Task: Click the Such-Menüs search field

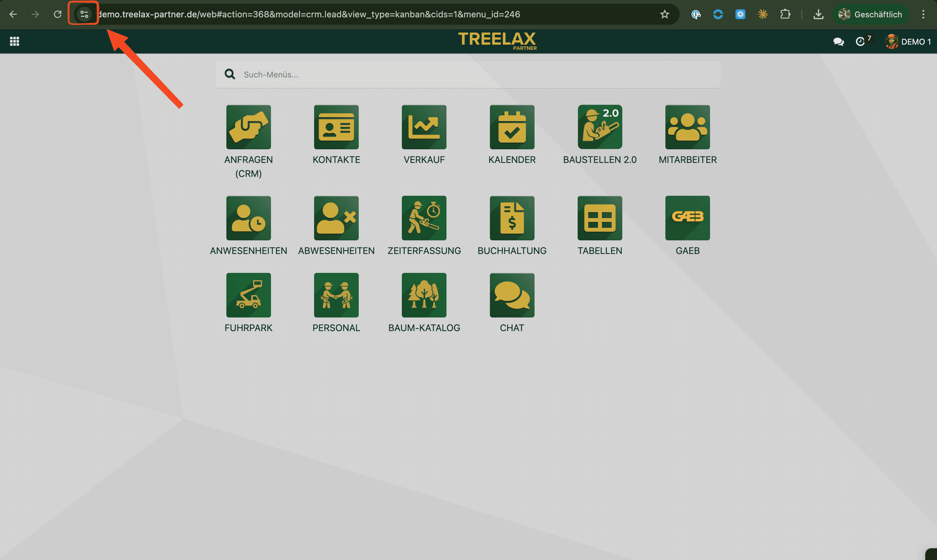Action: 468,75
